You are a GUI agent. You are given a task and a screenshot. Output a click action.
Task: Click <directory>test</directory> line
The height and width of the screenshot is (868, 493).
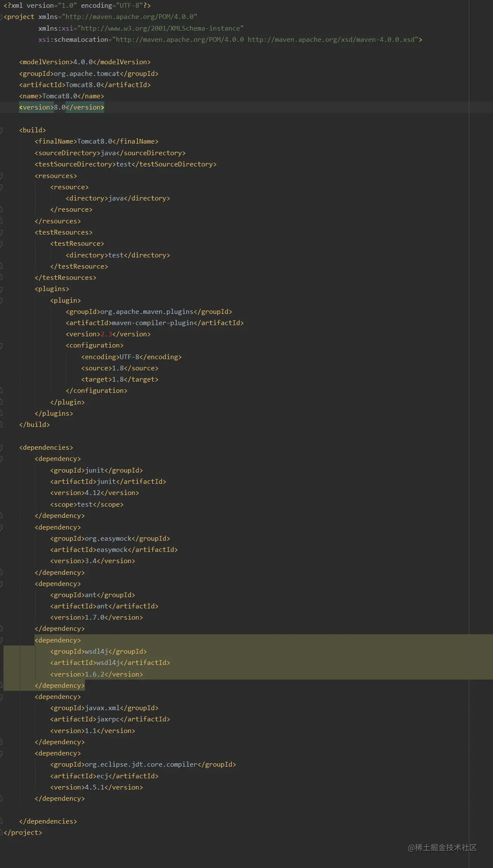pyautogui.click(x=118, y=255)
